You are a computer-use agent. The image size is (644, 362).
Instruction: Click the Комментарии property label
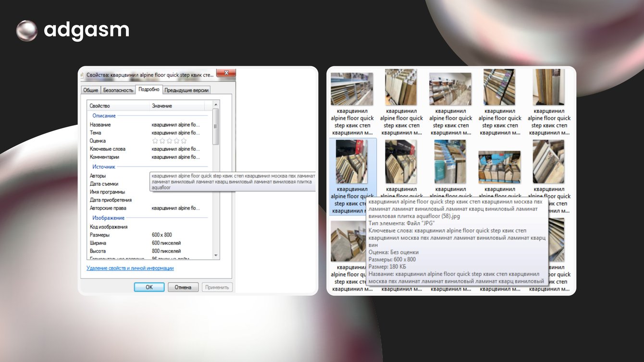[x=104, y=157]
